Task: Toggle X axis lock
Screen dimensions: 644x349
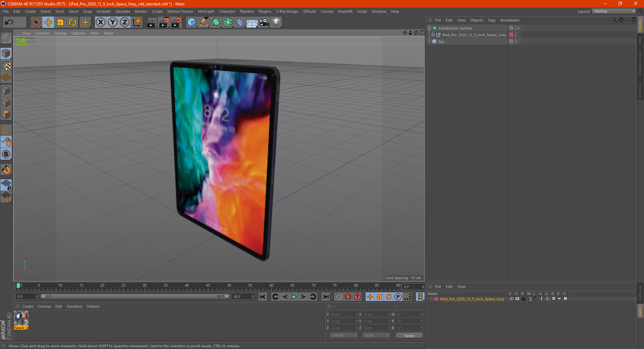Action: coord(100,22)
